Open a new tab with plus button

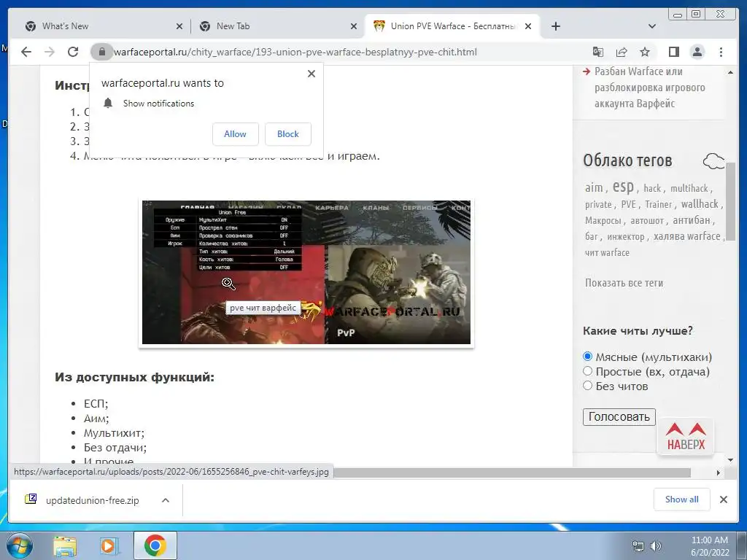coord(555,26)
